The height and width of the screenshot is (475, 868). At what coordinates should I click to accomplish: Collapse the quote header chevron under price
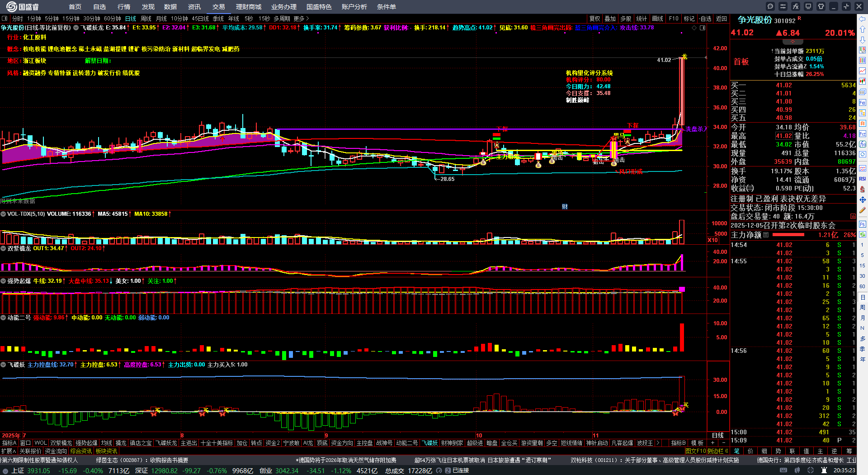tap(793, 41)
